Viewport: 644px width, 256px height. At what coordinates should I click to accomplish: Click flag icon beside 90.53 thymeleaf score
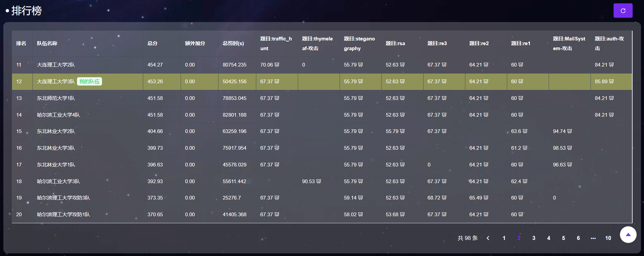(318, 181)
